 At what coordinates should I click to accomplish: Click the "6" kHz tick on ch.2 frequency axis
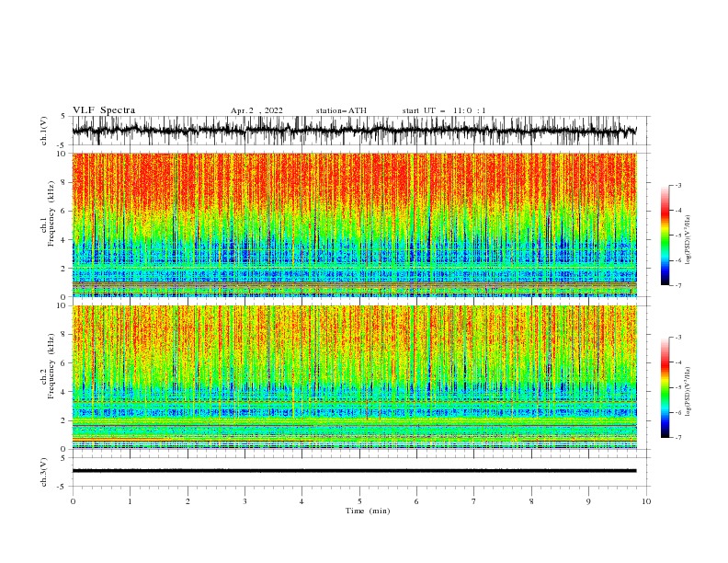pyautogui.click(x=63, y=362)
